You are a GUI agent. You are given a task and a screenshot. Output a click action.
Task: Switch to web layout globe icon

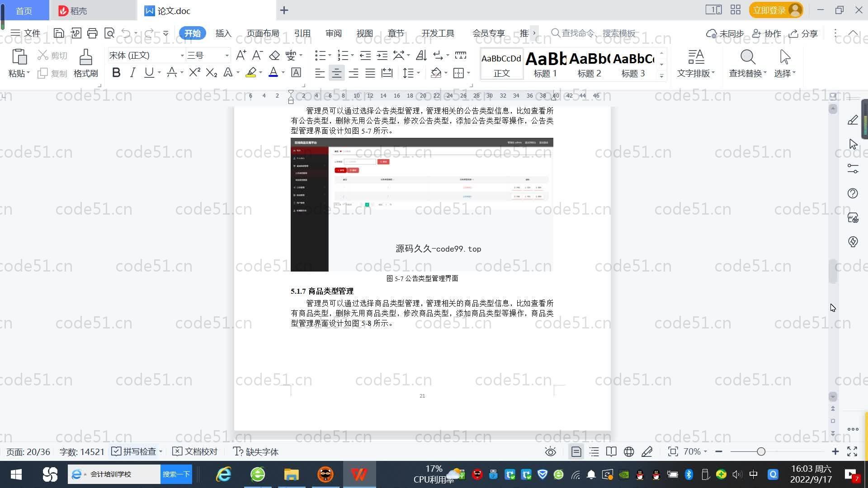[629, 452]
